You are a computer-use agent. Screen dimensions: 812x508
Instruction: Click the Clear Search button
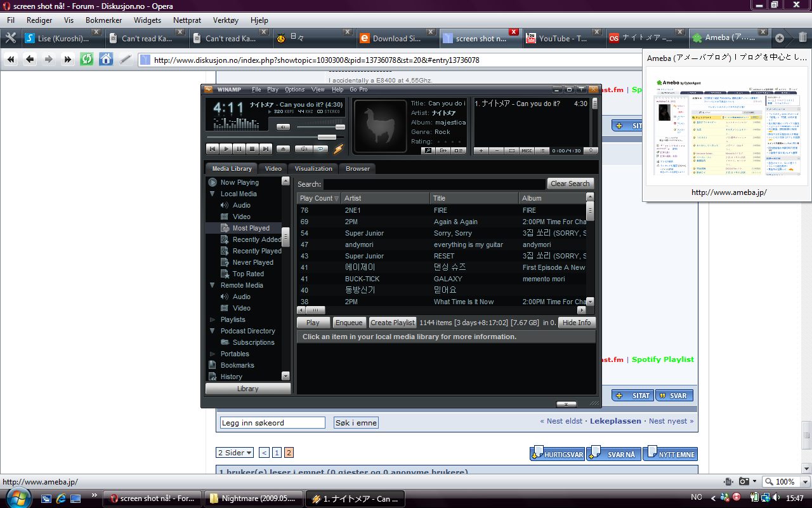[x=570, y=184]
